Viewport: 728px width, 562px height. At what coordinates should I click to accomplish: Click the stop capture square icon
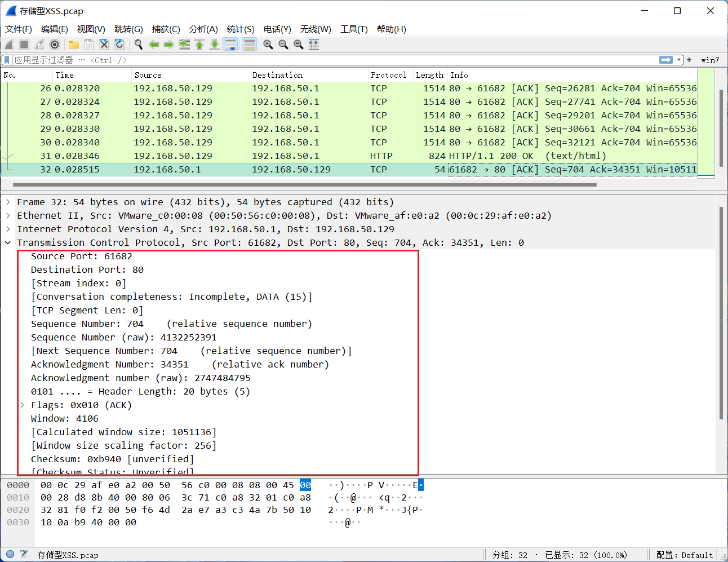click(x=24, y=45)
